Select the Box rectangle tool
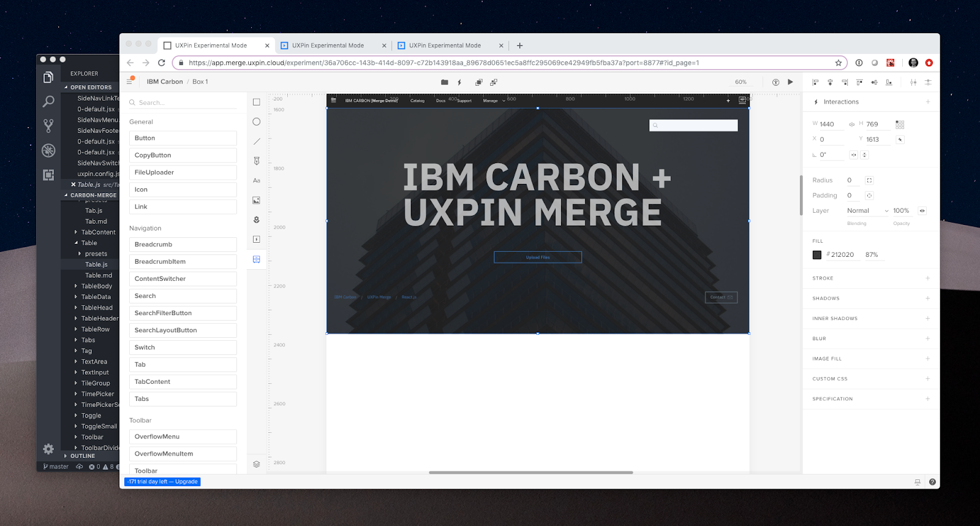The height and width of the screenshot is (526, 980). [x=257, y=102]
